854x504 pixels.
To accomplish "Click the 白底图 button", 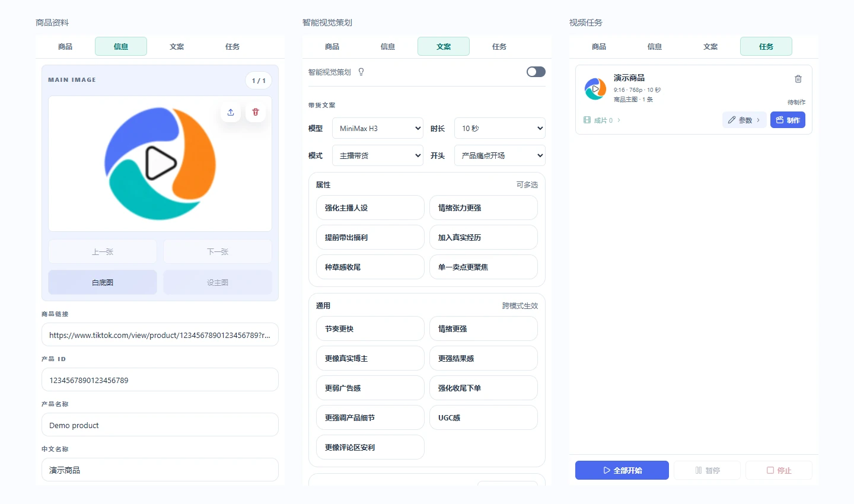I will click(103, 282).
